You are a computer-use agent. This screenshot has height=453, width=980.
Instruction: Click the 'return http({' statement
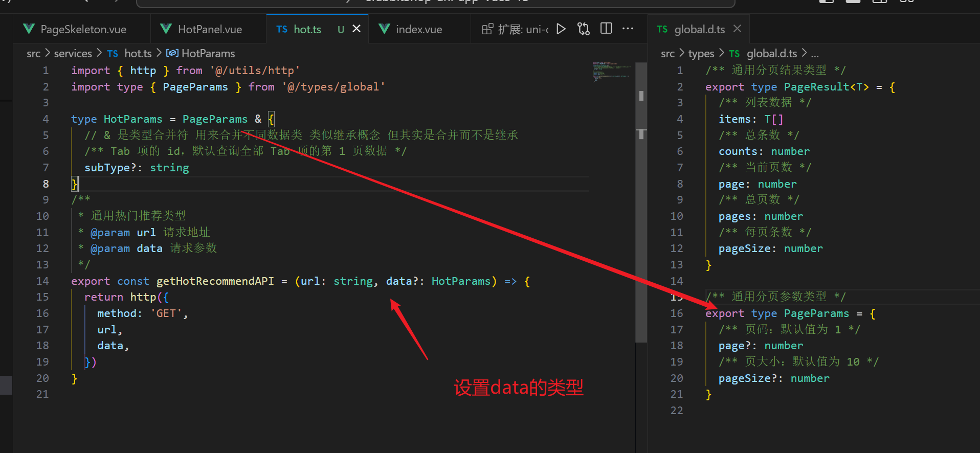click(x=126, y=297)
